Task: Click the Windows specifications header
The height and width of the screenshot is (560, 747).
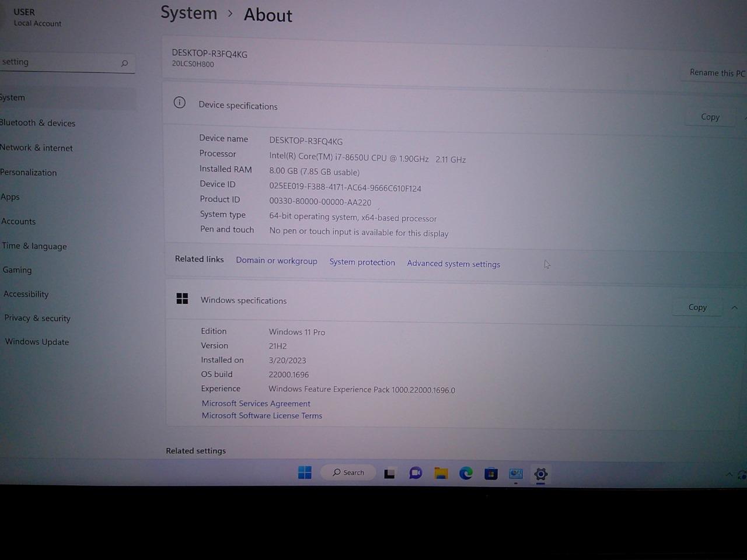Action: [243, 300]
